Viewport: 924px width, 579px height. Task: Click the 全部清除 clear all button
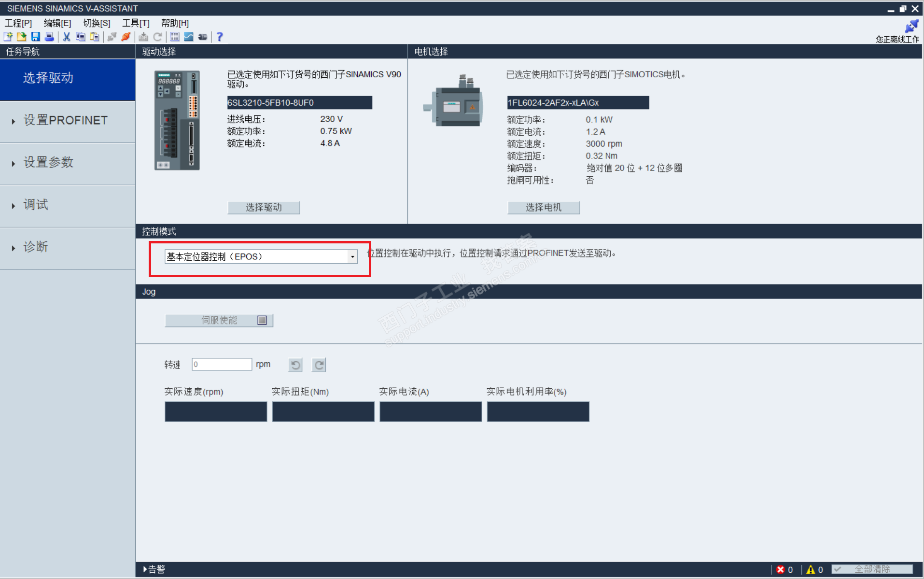coord(872,569)
